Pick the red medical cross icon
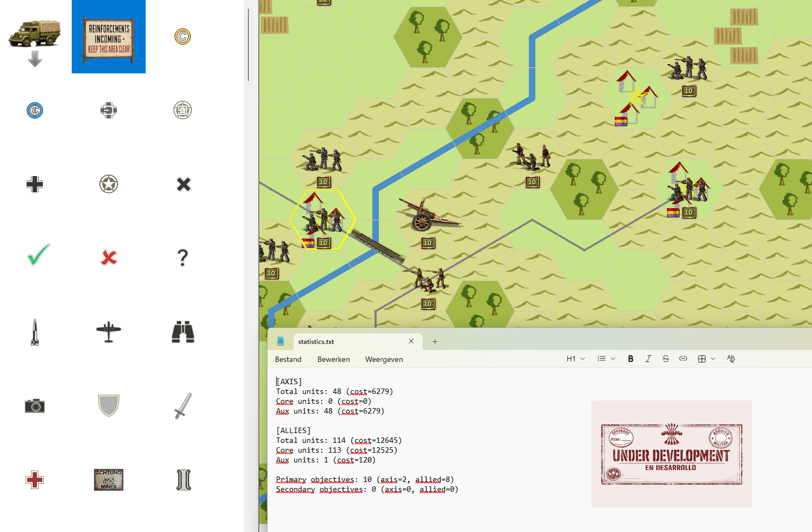 coord(35,480)
